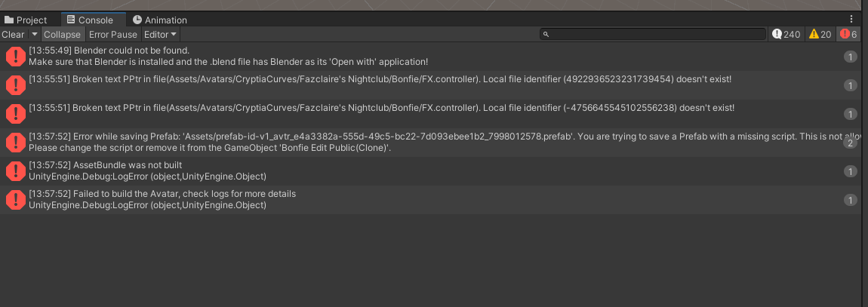Clear the console log

point(14,34)
